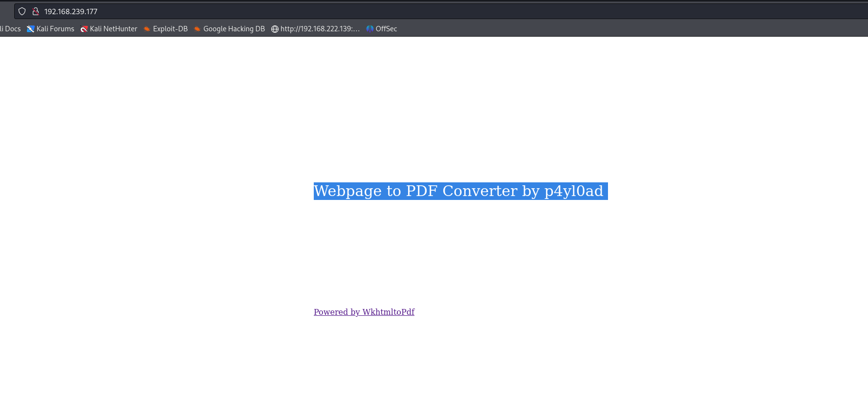Open the Kali NetHunter bookmark
Image resolution: width=868 pixels, height=418 pixels.
[x=109, y=29]
